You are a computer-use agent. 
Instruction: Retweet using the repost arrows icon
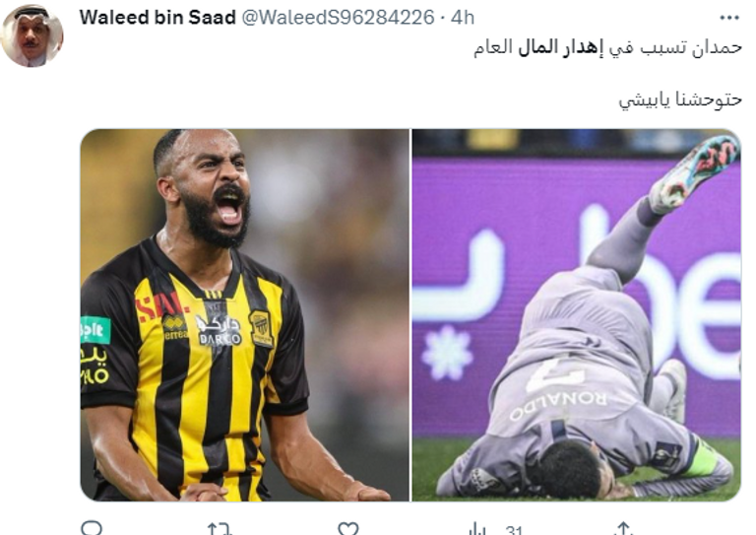(220, 529)
